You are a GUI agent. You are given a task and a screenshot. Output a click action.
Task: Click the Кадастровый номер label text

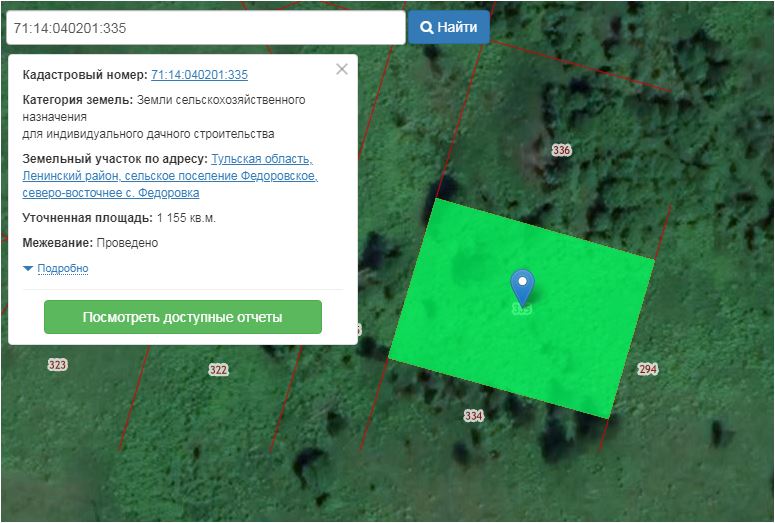pyautogui.click(x=84, y=75)
